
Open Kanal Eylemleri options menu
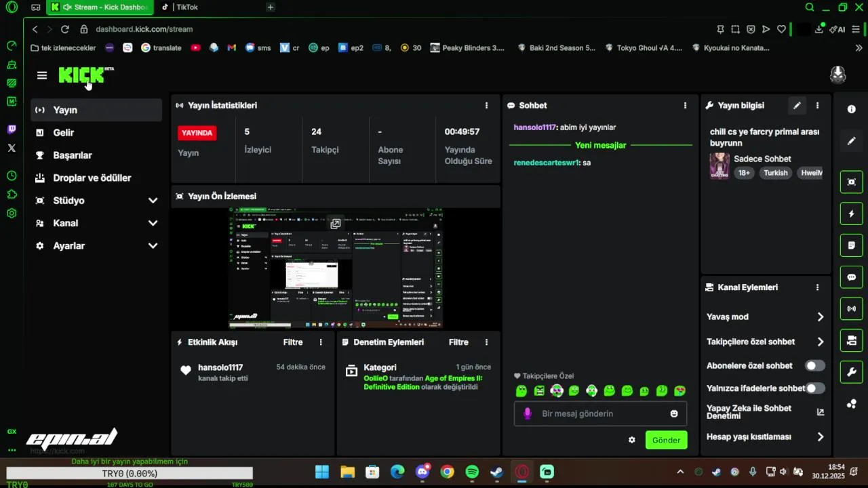pyautogui.click(x=817, y=287)
